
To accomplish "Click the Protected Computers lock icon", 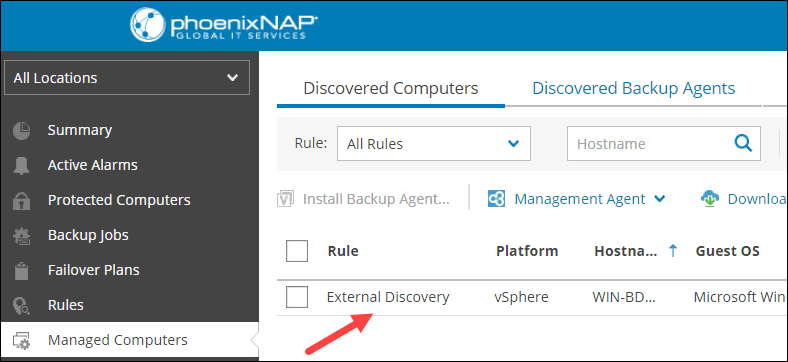I will pos(22,201).
